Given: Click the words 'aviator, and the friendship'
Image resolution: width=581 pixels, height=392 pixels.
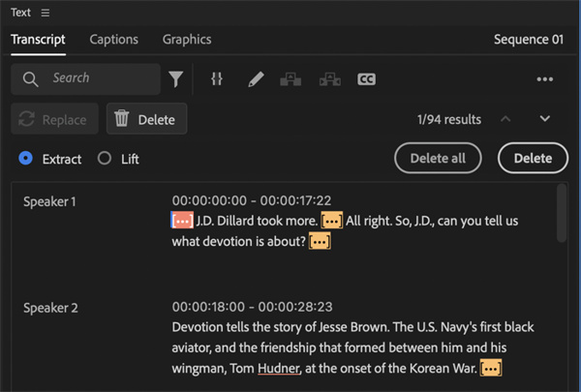Looking at the screenshot, I should pyautogui.click(x=244, y=347).
